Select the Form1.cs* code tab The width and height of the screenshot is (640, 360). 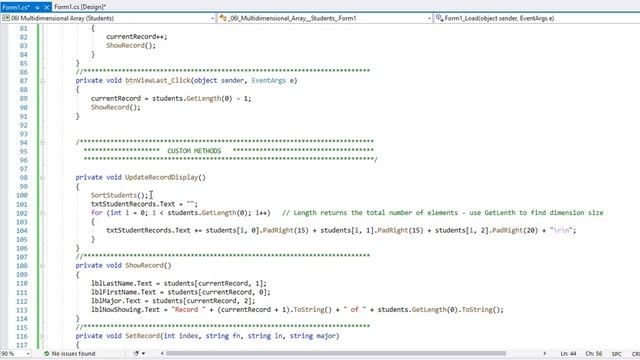(x=16, y=7)
